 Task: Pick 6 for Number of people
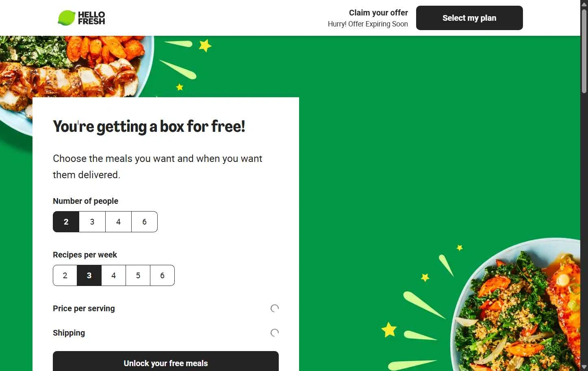(144, 222)
